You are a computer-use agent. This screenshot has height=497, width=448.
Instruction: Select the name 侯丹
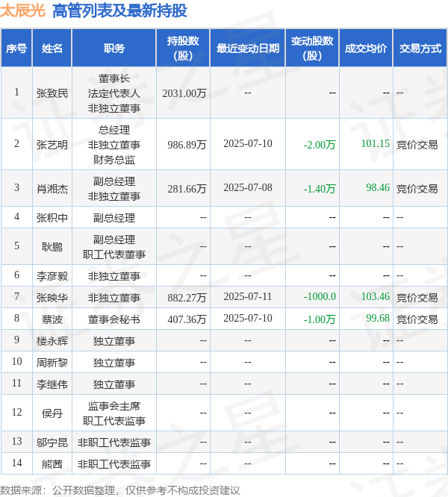52,413
